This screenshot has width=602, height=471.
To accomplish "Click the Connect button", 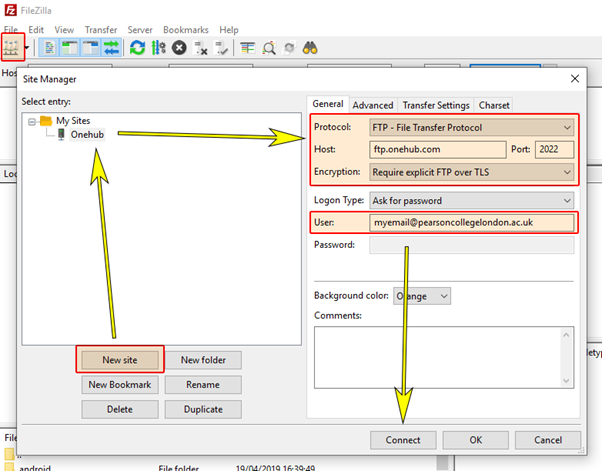I will tap(403, 440).
